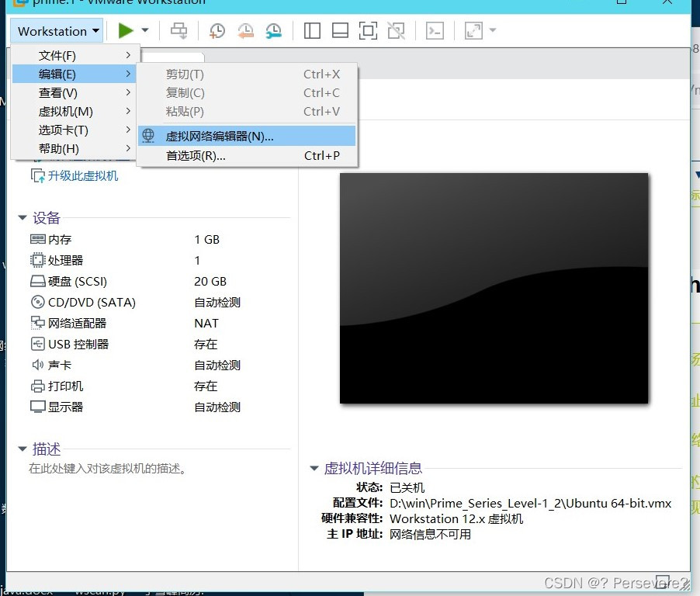Open the snapshot manager toolbar icon
Viewport: 700px width, 596px height.
point(273,31)
